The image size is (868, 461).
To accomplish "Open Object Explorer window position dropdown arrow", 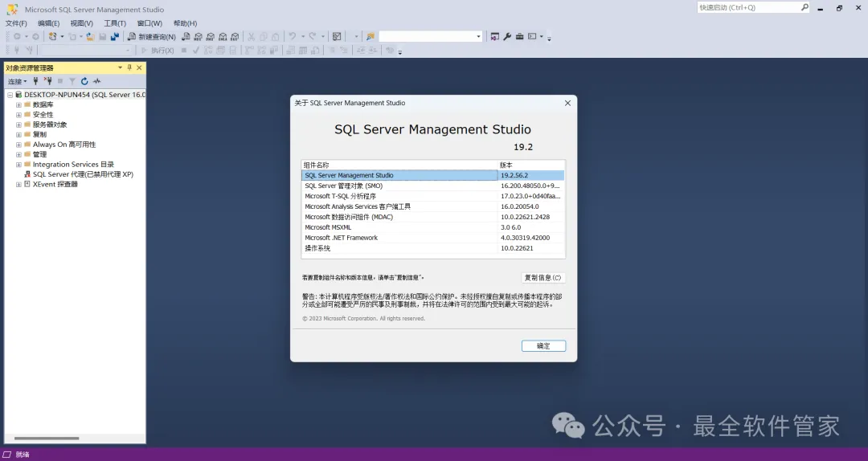I will pyautogui.click(x=120, y=67).
